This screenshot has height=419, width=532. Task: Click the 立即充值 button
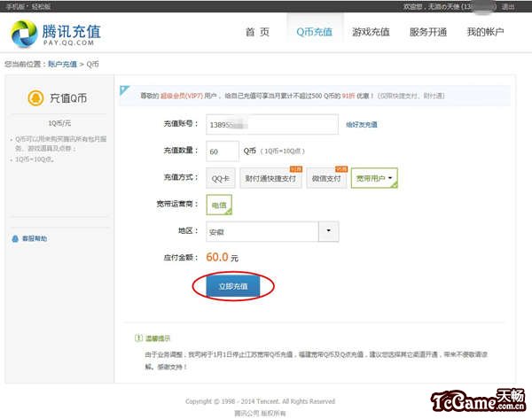point(233,286)
